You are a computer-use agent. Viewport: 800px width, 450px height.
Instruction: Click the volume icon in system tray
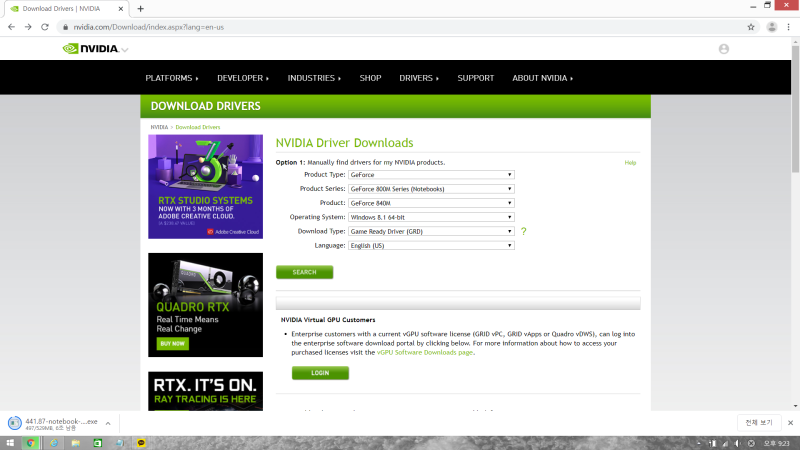(x=738, y=443)
